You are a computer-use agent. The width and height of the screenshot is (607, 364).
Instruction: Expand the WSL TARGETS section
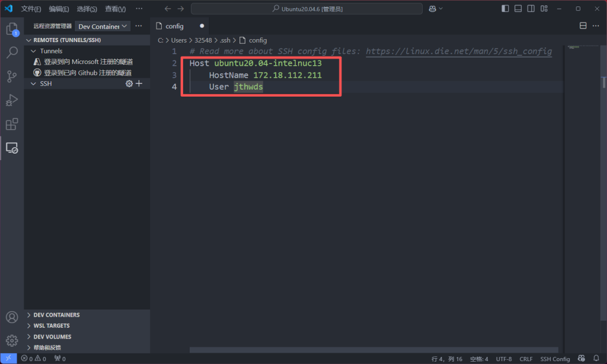coord(51,325)
